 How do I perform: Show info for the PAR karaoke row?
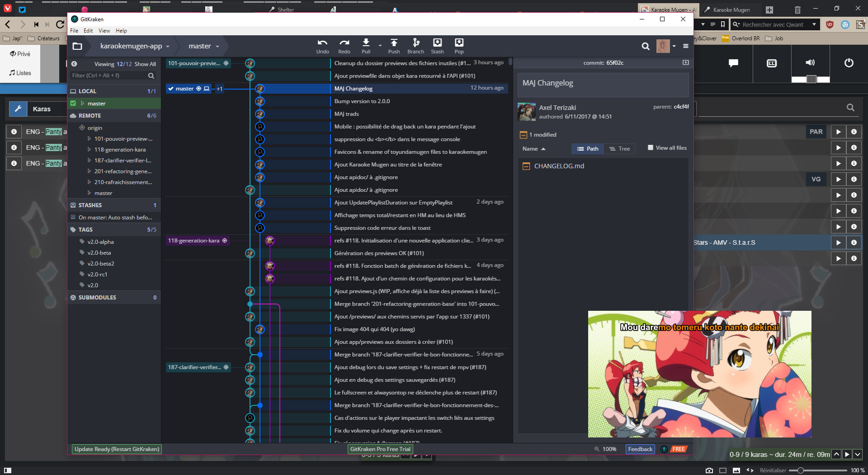click(x=854, y=132)
